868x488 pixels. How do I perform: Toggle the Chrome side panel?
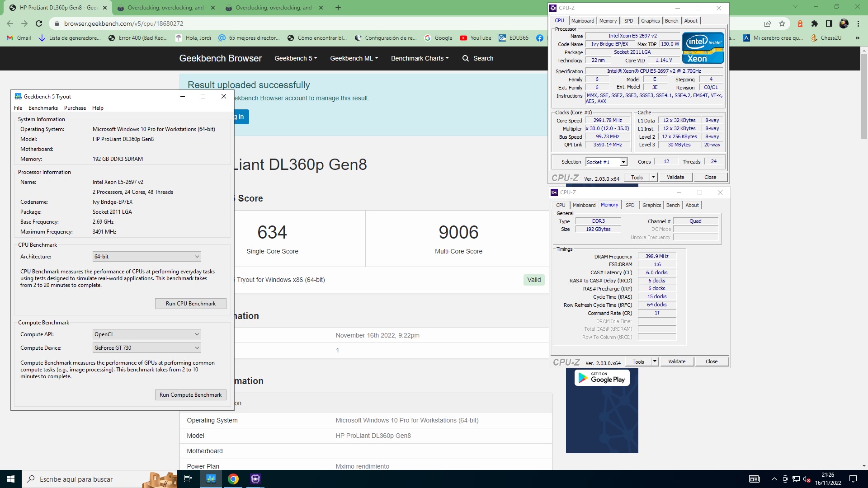pyautogui.click(x=829, y=23)
